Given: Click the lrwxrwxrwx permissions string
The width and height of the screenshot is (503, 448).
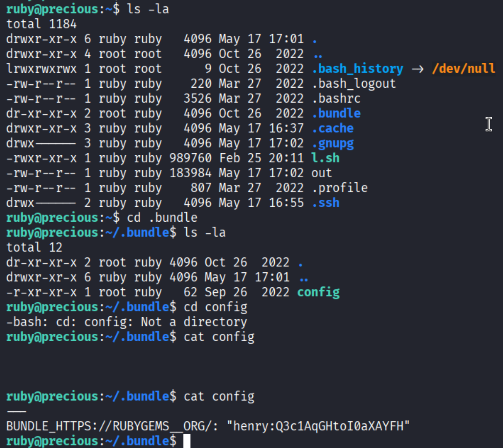Looking at the screenshot, I should point(41,69).
